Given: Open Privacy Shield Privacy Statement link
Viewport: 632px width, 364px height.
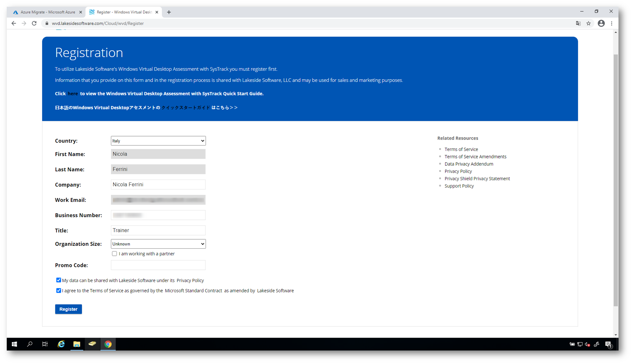Looking at the screenshot, I should (x=477, y=179).
